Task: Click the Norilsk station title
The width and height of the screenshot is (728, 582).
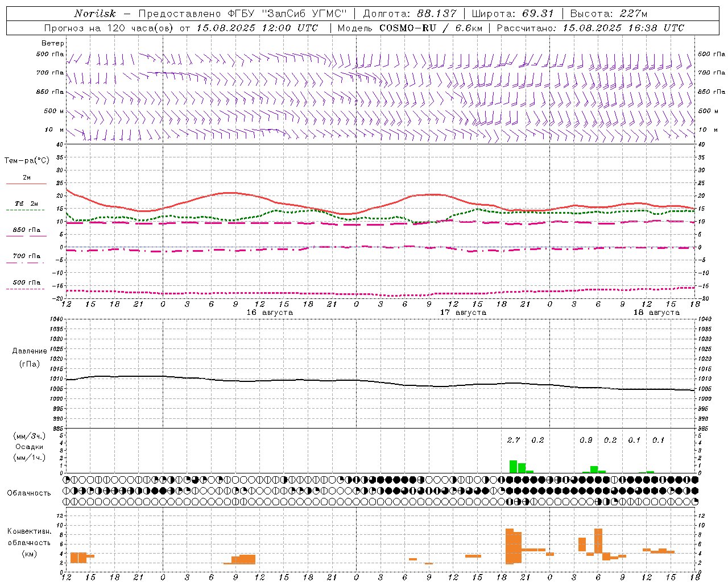Action: pos(95,14)
